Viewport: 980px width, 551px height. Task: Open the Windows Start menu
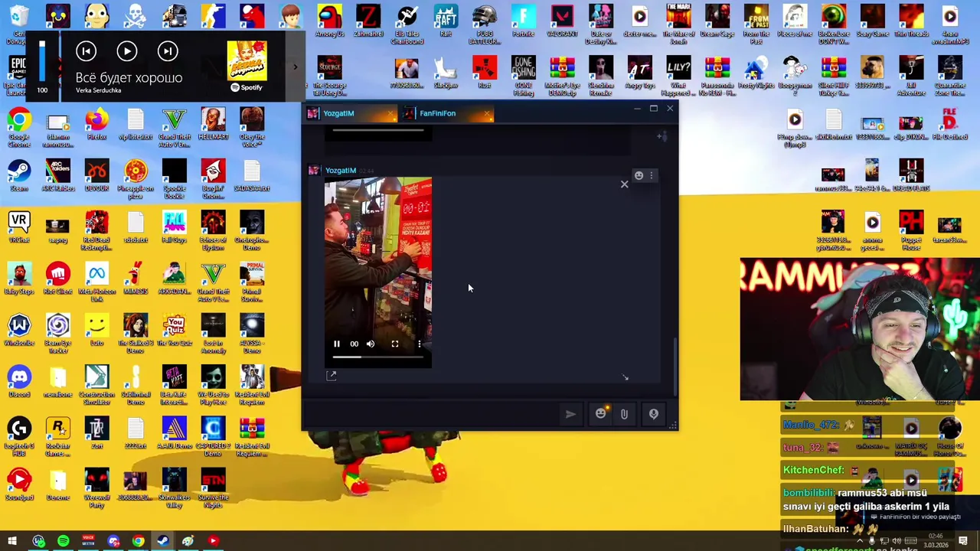(12, 542)
